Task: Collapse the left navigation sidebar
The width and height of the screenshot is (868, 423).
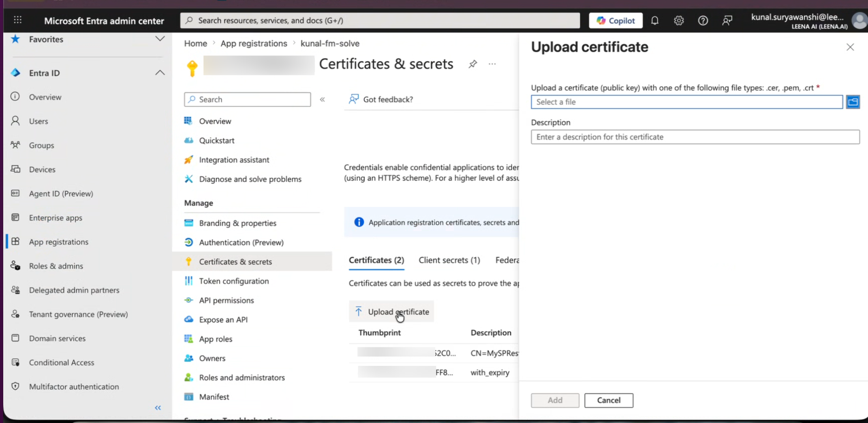Action: coord(158,408)
